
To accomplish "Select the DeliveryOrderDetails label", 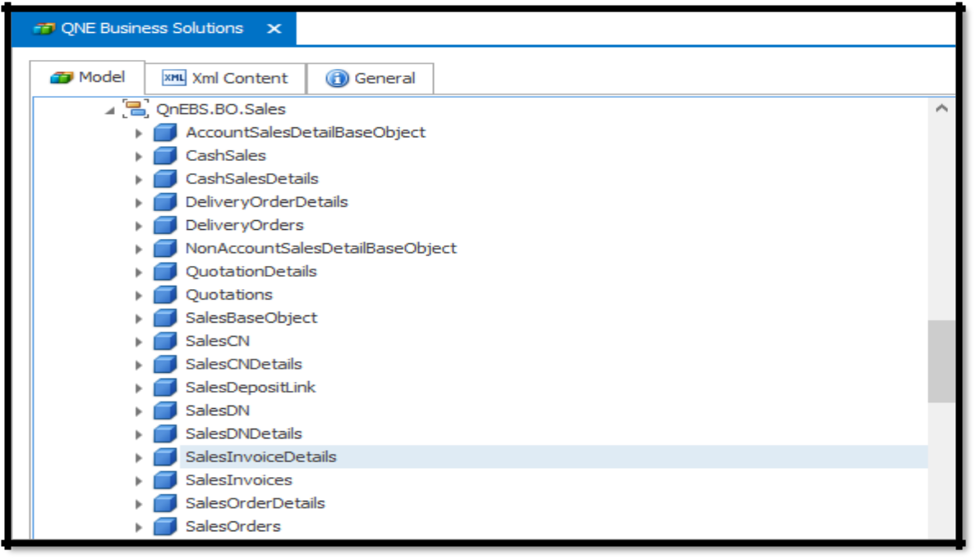I will click(267, 202).
